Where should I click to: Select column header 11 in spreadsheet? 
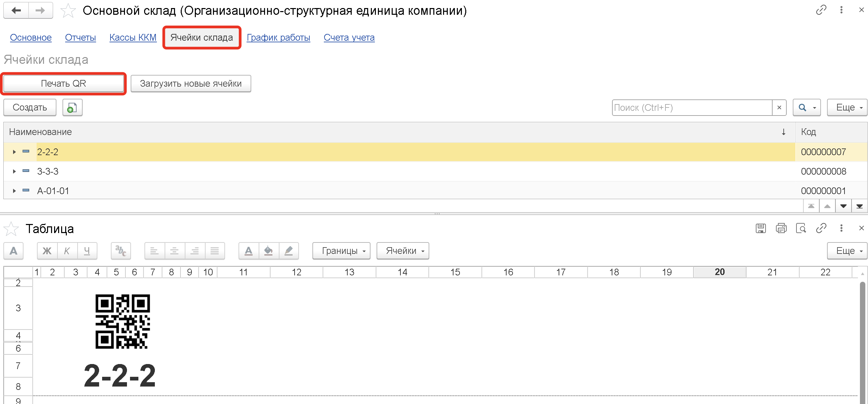pos(244,272)
